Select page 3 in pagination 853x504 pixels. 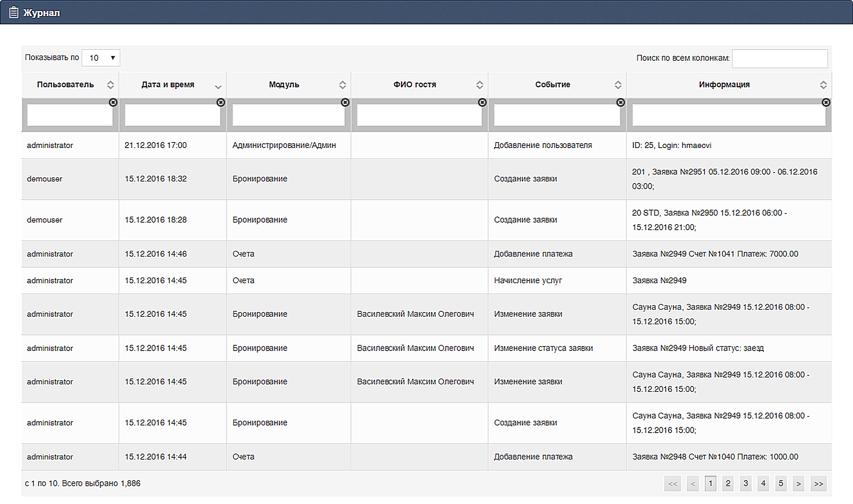746,484
